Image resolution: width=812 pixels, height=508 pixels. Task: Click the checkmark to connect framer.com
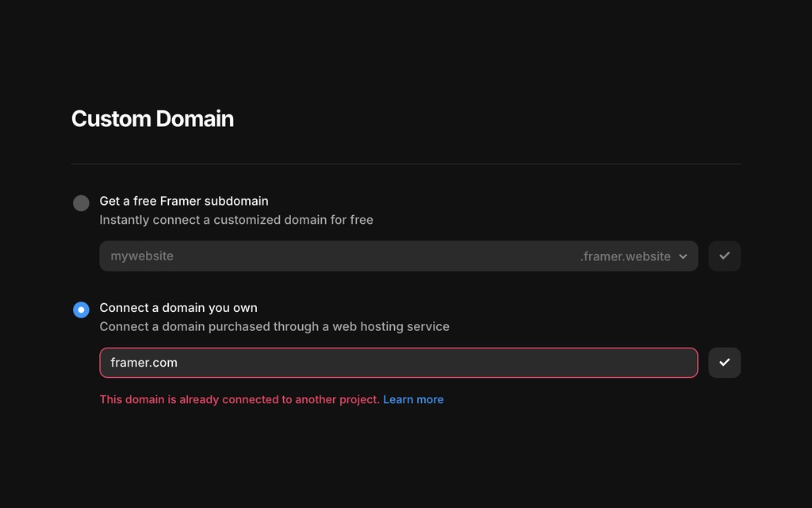coord(724,362)
